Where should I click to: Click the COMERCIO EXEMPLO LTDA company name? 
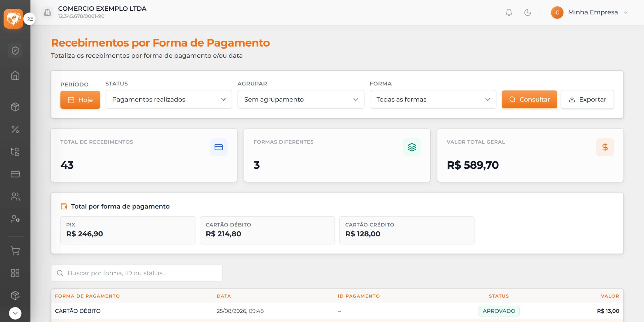(102, 9)
